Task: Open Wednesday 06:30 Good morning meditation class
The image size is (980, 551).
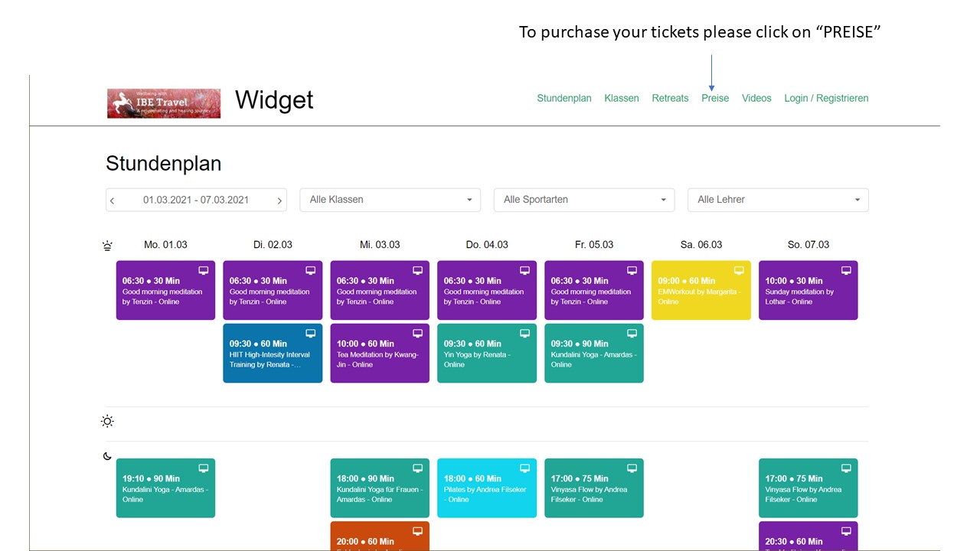Action: click(x=380, y=290)
